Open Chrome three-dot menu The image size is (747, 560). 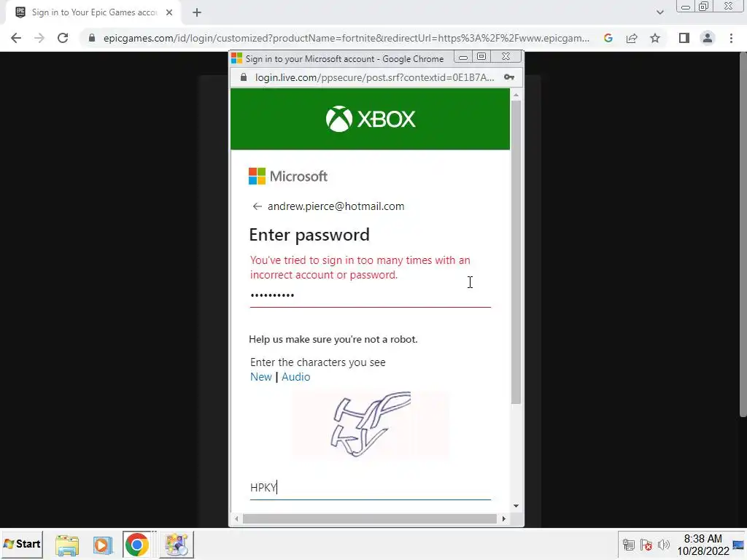(731, 38)
